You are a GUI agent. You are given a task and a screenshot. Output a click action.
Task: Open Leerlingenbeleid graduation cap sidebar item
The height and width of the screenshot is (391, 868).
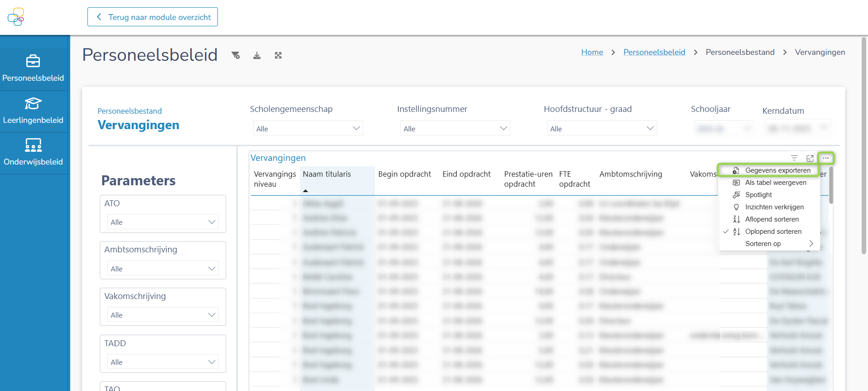tap(33, 111)
